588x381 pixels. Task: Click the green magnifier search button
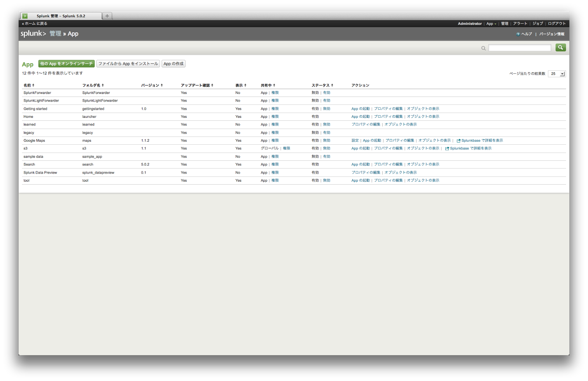[x=560, y=47]
